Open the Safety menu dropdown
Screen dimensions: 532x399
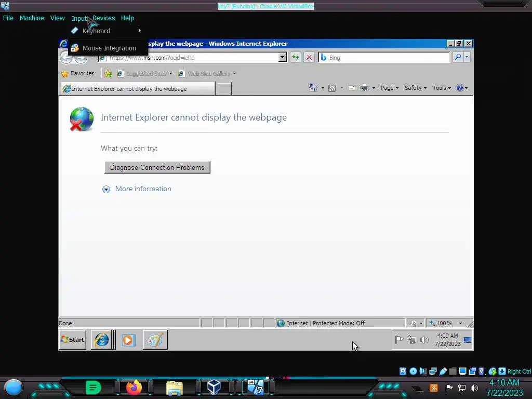pyautogui.click(x=416, y=88)
